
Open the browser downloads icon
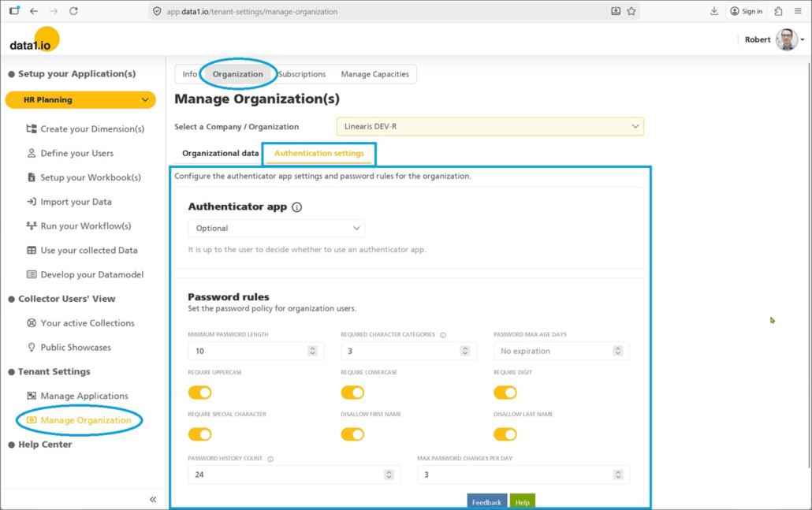[714, 11]
